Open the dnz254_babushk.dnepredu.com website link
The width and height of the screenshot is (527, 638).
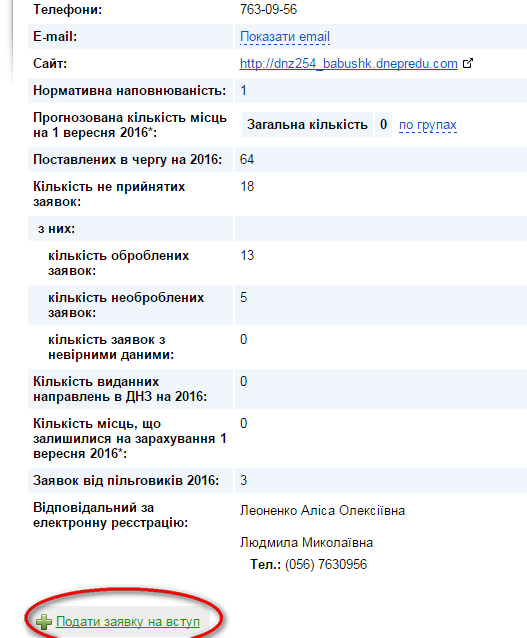coord(349,63)
